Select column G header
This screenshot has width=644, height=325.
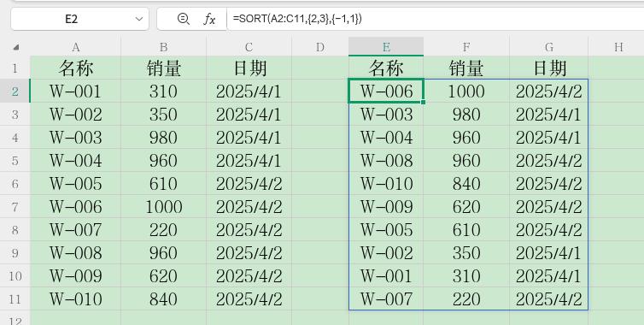tap(548, 47)
